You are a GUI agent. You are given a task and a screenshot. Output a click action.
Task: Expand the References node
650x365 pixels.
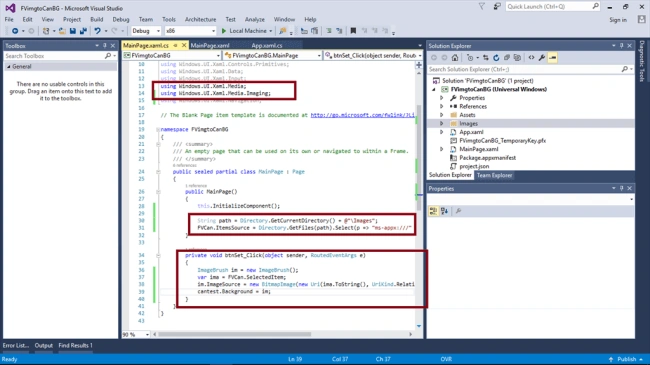tap(441, 107)
